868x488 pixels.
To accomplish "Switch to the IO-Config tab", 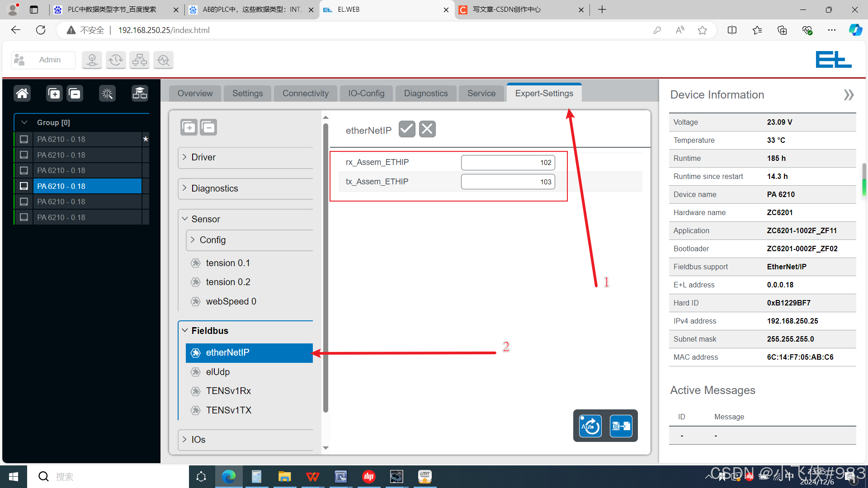I will (366, 94).
